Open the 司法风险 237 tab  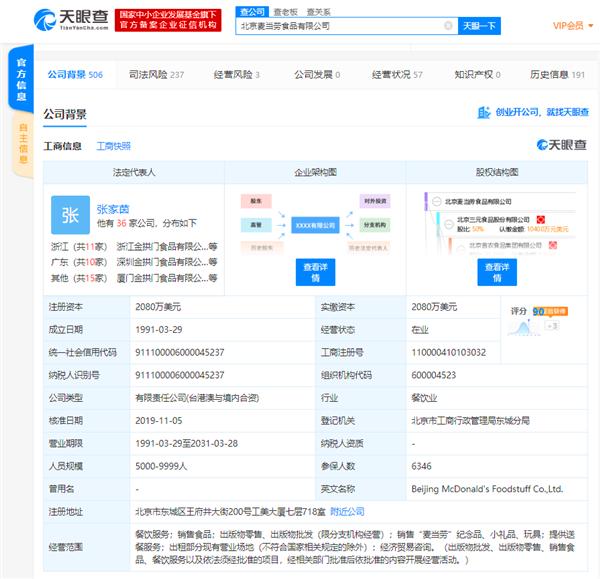click(156, 75)
